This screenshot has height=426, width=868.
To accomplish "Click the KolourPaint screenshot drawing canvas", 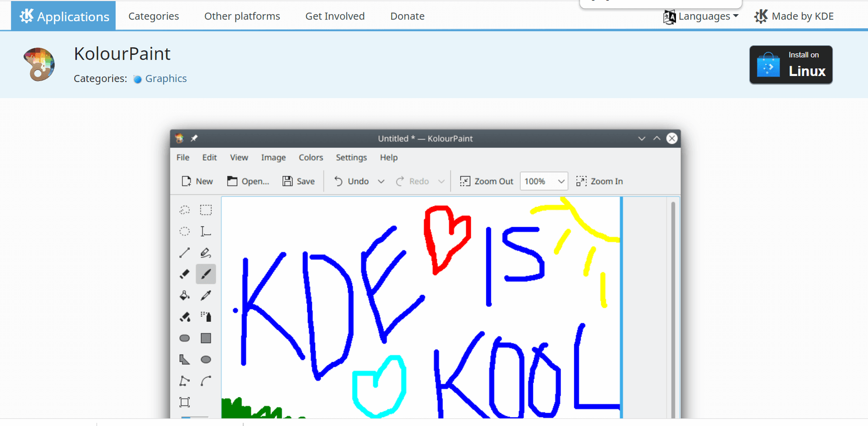I will (x=421, y=307).
